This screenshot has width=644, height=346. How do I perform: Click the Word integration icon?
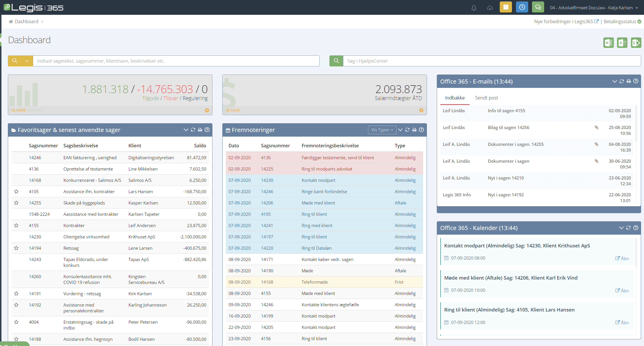click(608, 43)
